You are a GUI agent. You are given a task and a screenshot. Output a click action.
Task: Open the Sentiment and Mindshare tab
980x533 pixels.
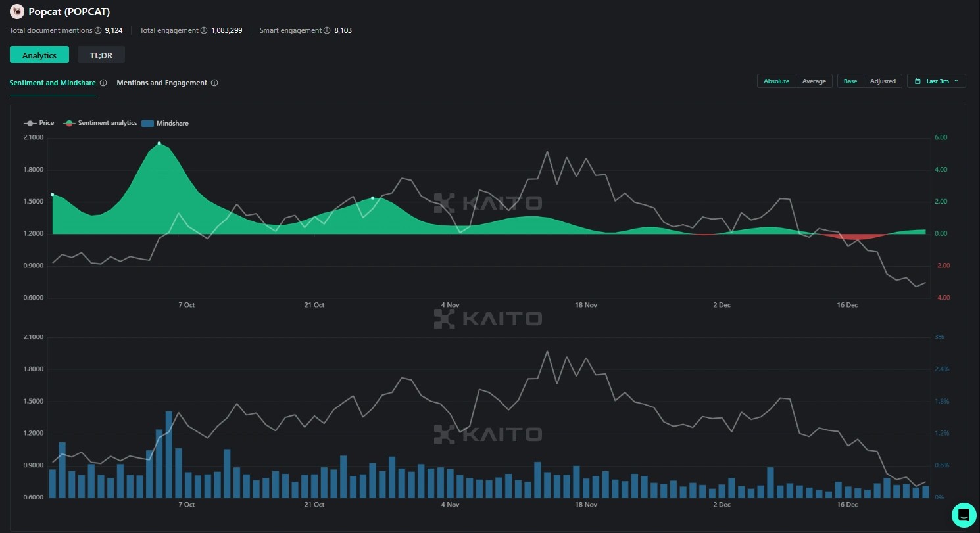click(x=53, y=83)
